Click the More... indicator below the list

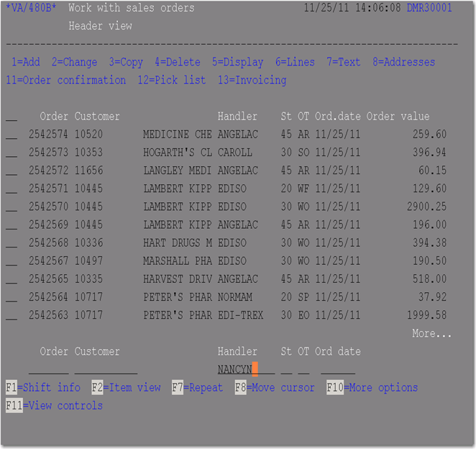tap(431, 333)
